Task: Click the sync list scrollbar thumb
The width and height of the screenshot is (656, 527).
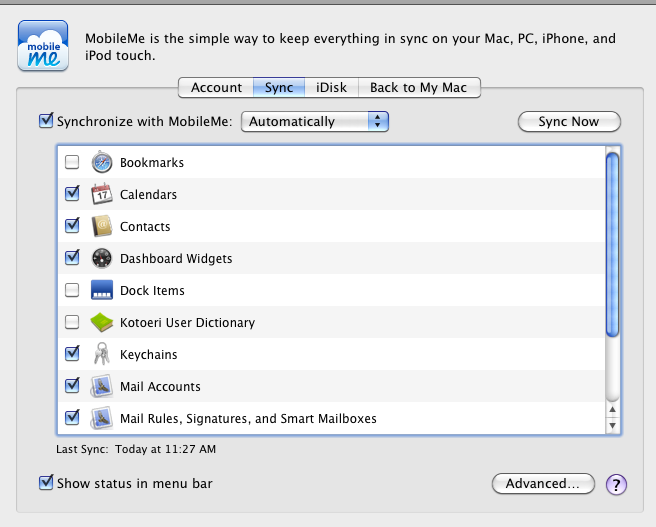Action: (612, 244)
